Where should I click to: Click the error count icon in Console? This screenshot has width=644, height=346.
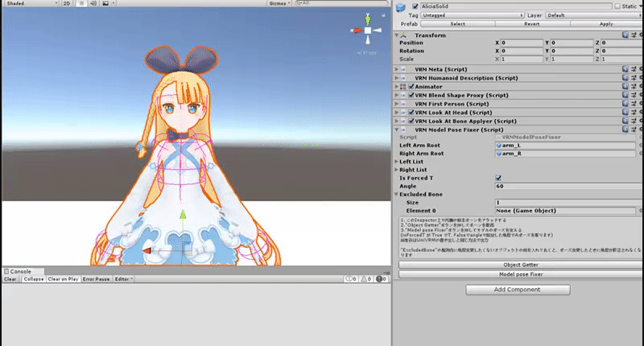coord(381,279)
